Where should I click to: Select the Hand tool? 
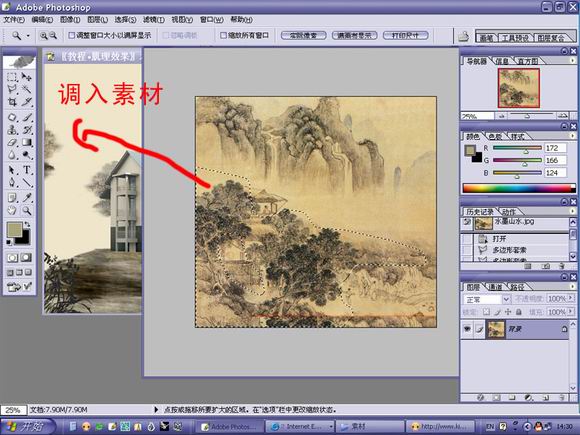pos(12,210)
